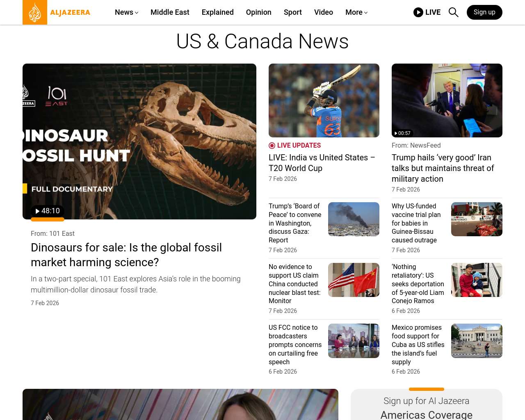Open the Video section
525x420 pixels.
click(x=324, y=12)
